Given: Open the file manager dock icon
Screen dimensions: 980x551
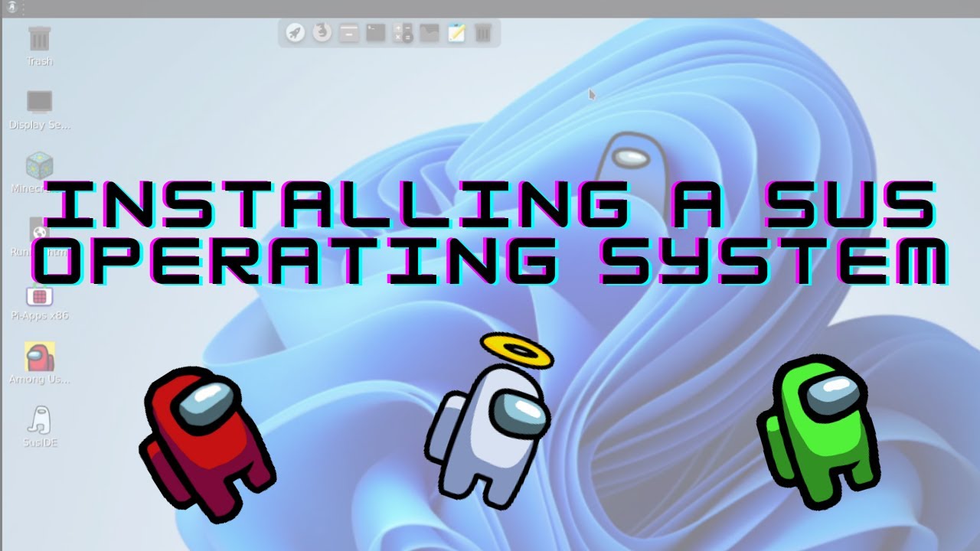Looking at the screenshot, I should [349, 33].
